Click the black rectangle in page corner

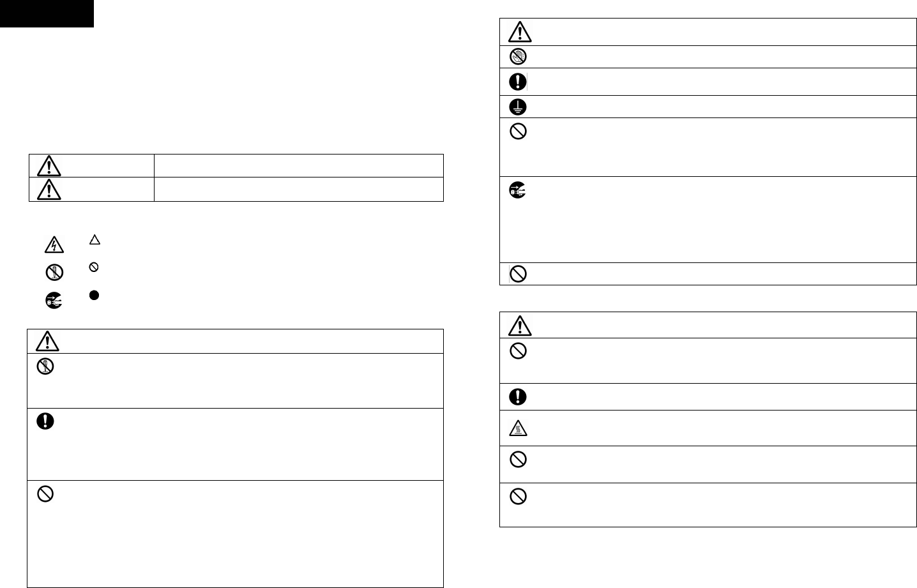pos(47,13)
